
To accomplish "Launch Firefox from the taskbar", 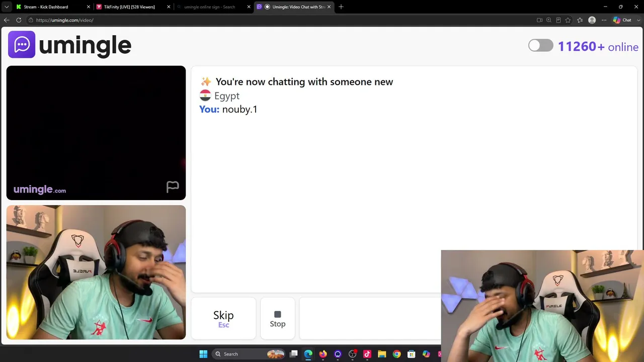I will pyautogui.click(x=323, y=354).
